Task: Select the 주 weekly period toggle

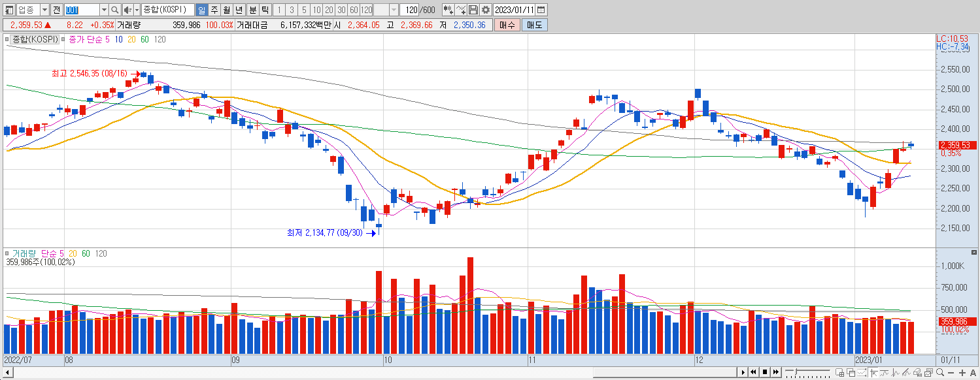Action: 214,10
